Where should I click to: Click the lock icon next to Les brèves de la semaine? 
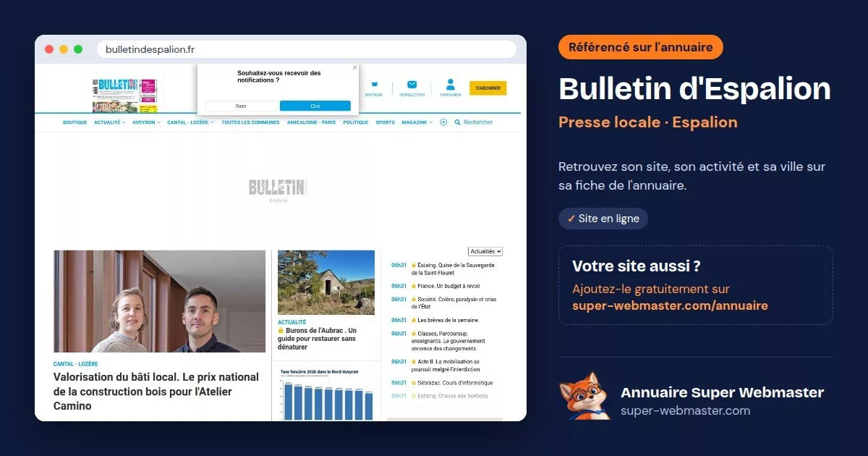[x=414, y=320]
